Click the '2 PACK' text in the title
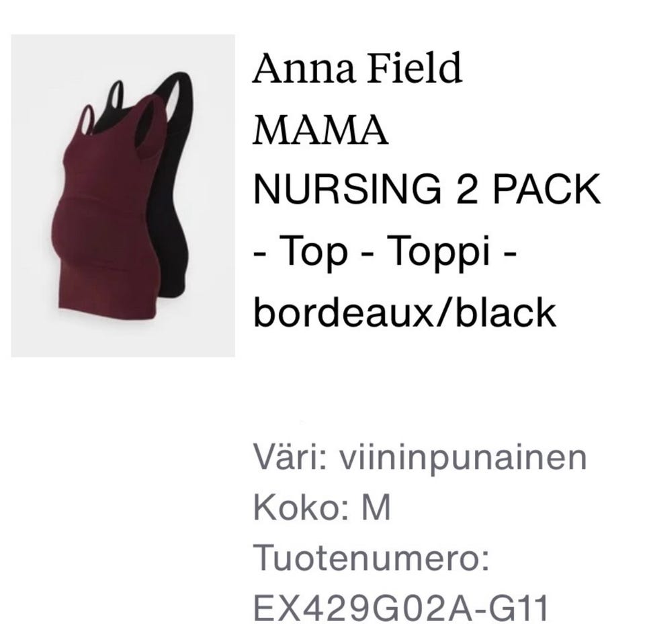Viewport: 645px width, 644px height. [x=529, y=190]
